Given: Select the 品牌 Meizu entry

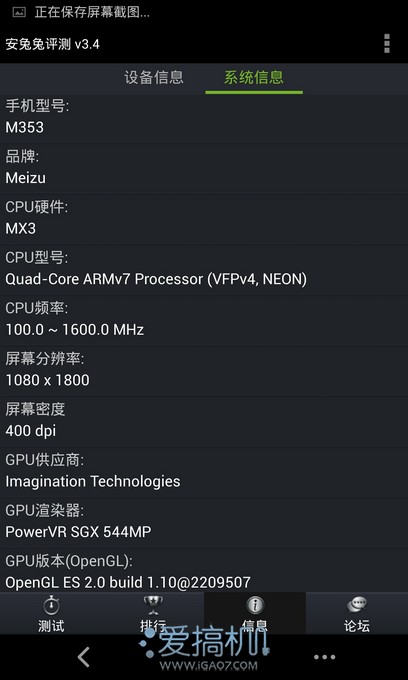Looking at the screenshot, I should point(204,167).
